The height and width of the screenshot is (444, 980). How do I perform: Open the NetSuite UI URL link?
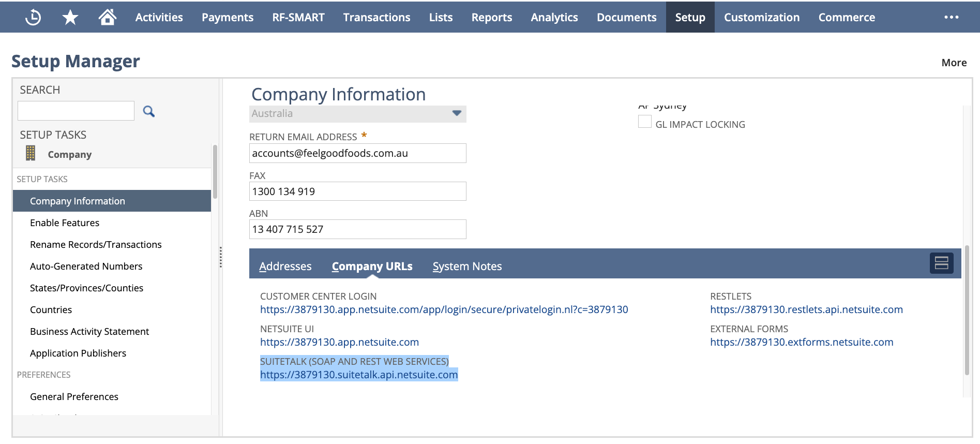pos(339,342)
